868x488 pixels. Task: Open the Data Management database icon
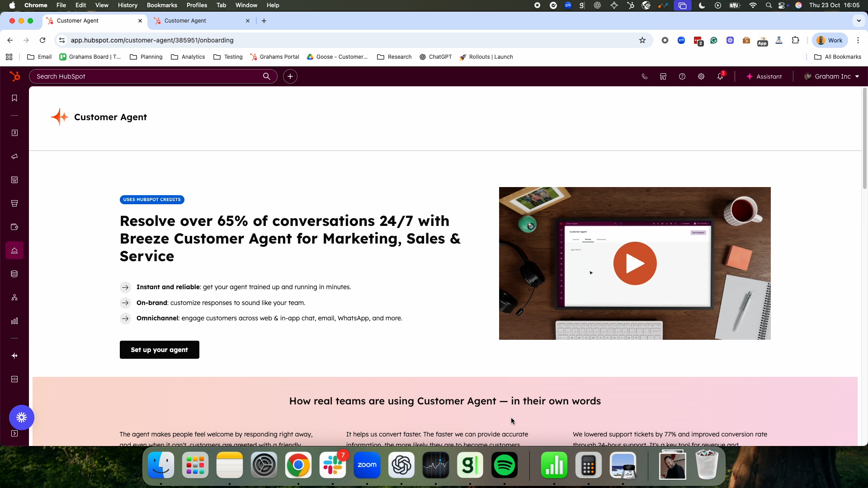pyautogui.click(x=14, y=274)
